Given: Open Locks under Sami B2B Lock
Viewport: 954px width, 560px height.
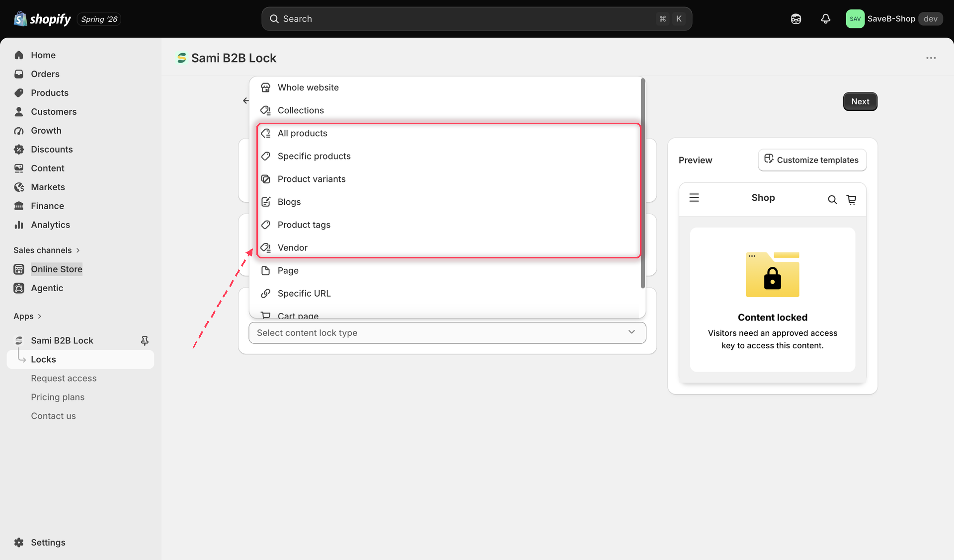Looking at the screenshot, I should click(x=80, y=359).
